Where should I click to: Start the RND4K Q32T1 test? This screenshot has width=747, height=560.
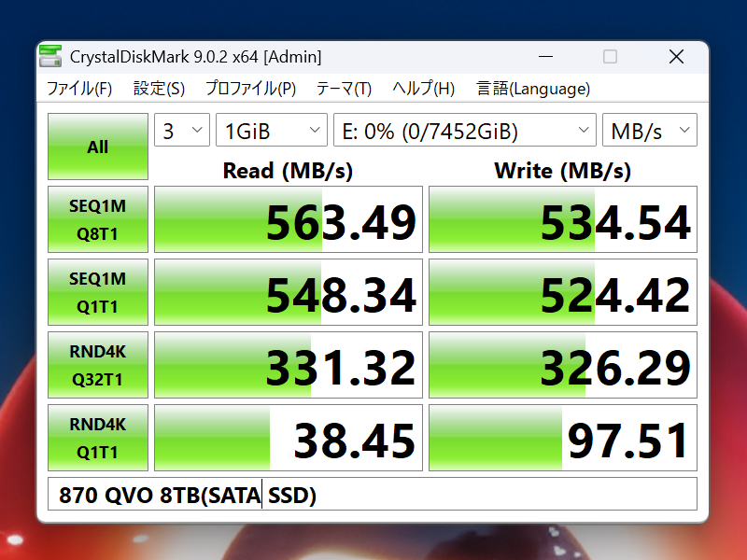coord(98,365)
